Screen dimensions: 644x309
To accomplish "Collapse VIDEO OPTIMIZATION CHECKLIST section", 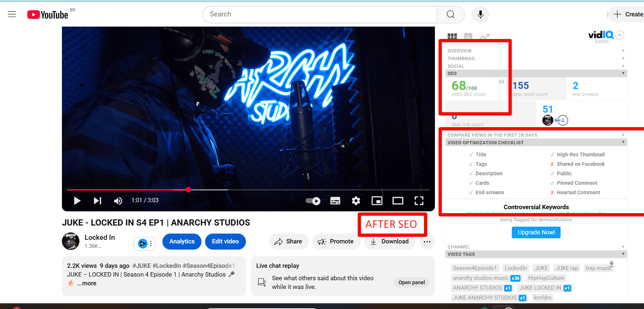I will point(536,142).
